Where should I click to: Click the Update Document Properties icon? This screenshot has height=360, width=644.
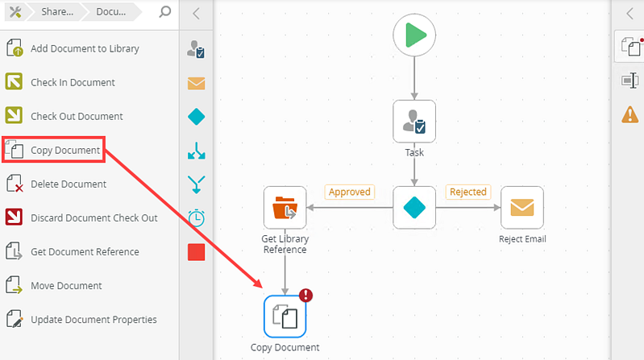tap(15, 319)
